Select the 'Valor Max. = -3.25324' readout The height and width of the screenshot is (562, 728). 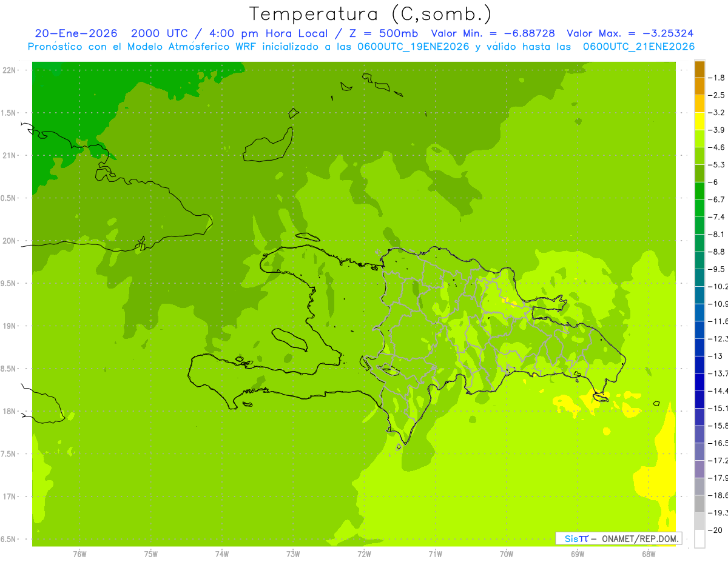pos(630,33)
